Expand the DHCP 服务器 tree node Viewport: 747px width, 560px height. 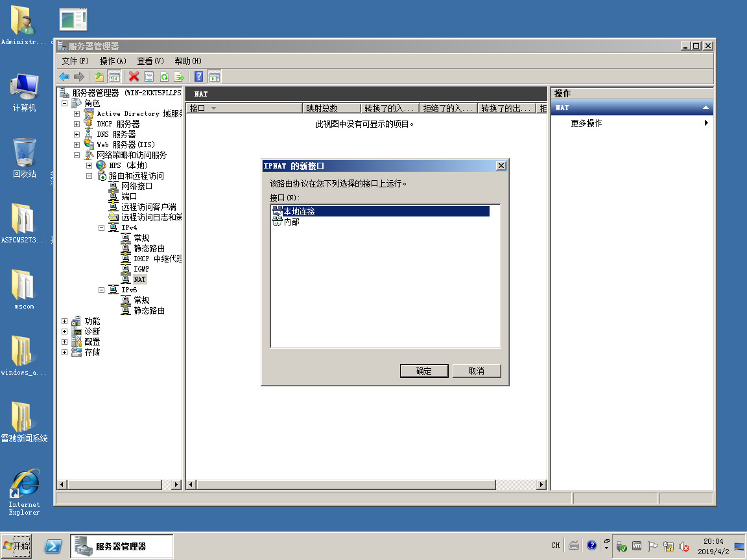point(77,124)
